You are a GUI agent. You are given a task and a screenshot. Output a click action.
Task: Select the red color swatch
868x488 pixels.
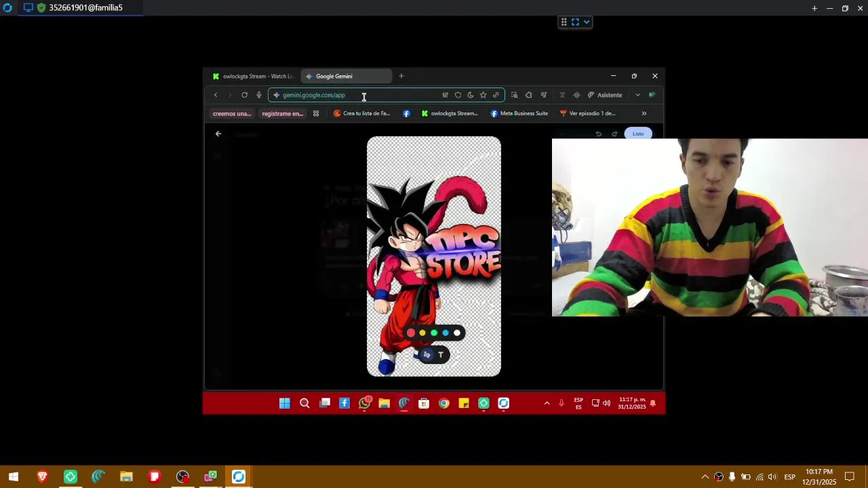point(411,333)
